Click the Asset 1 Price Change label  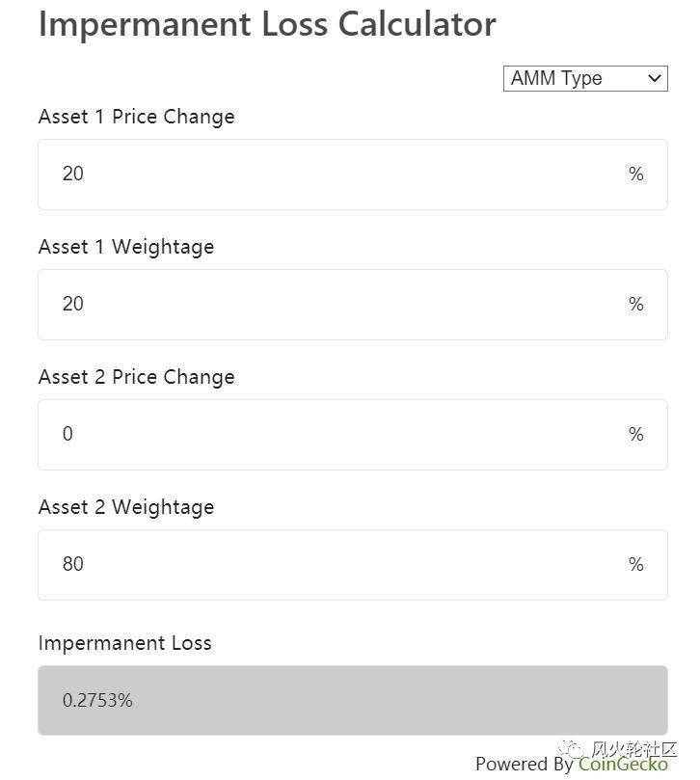136,117
